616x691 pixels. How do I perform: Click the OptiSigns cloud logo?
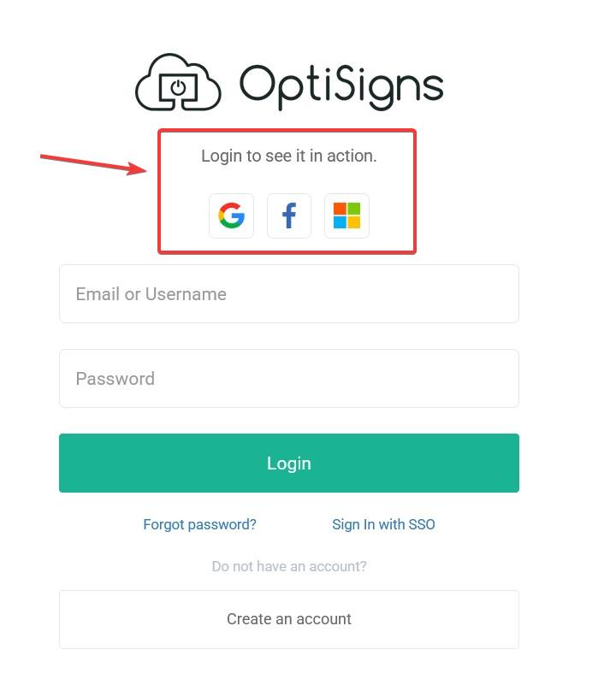175,81
